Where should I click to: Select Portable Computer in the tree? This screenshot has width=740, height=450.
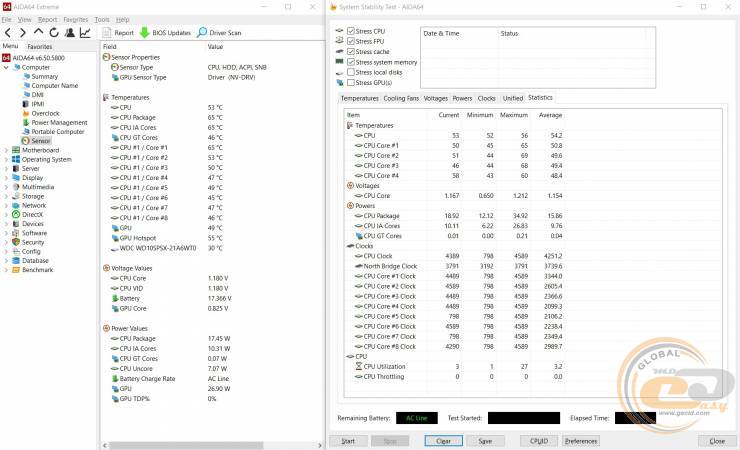coord(58,132)
